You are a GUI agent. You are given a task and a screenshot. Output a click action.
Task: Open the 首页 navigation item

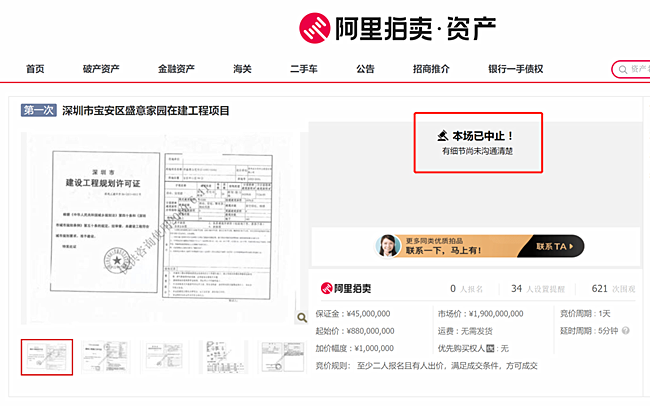pyautogui.click(x=35, y=69)
